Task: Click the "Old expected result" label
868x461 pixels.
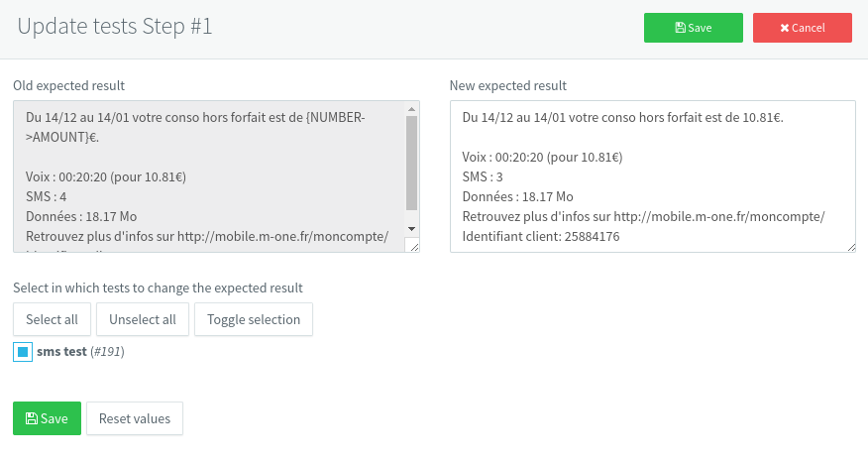Action: pyautogui.click(x=68, y=86)
